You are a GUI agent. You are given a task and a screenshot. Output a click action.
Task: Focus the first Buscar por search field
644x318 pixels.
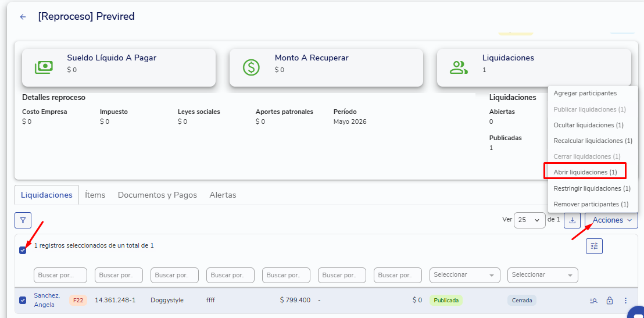(x=60, y=276)
